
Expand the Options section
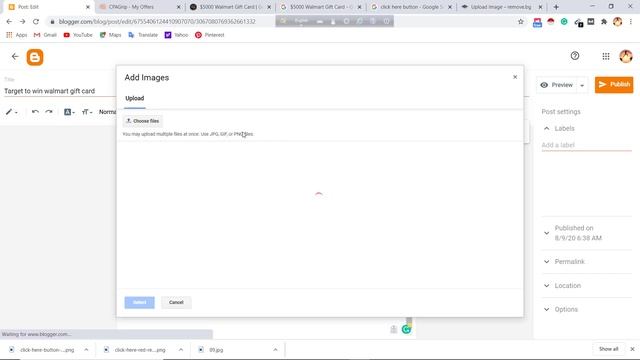click(547, 309)
